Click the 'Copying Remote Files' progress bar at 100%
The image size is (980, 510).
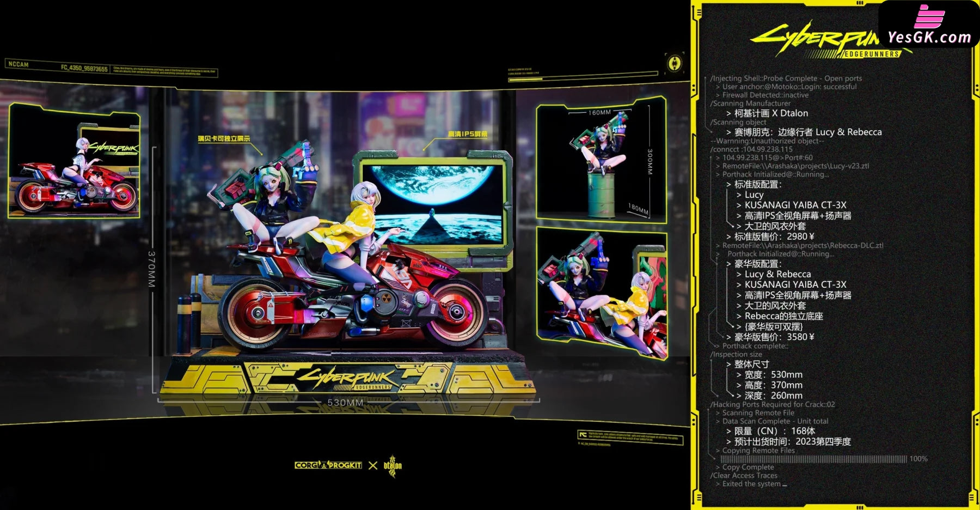(813, 459)
